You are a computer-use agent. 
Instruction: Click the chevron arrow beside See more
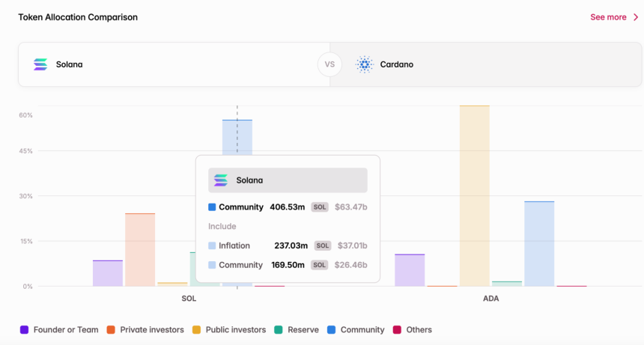pos(636,17)
